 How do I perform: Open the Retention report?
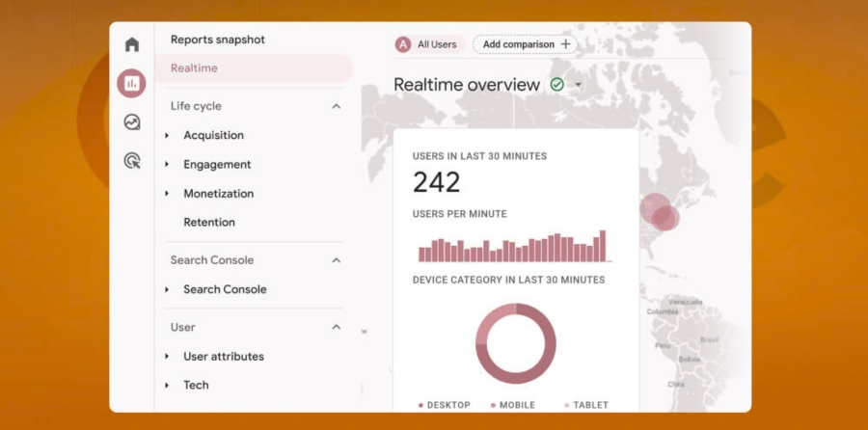(209, 223)
